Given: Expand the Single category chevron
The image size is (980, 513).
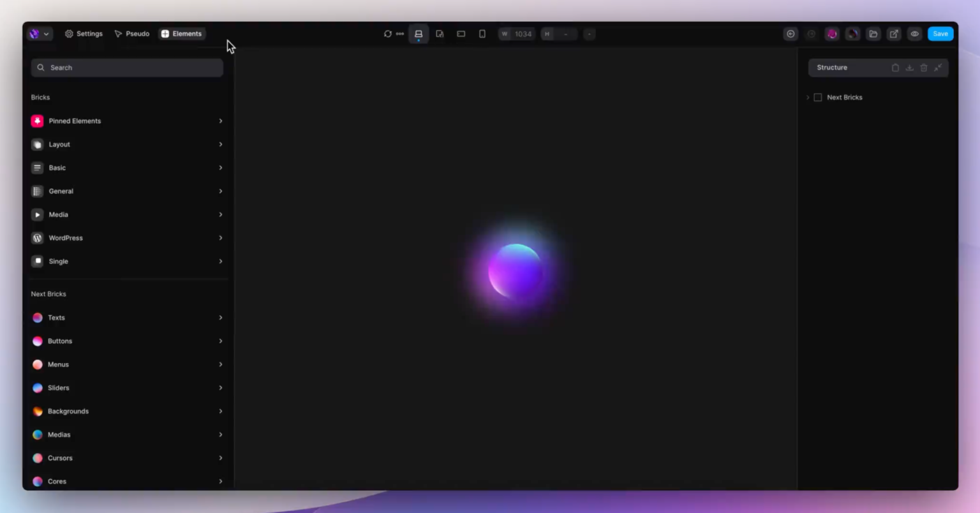Looking at the screenshot, I should (221, 262).
